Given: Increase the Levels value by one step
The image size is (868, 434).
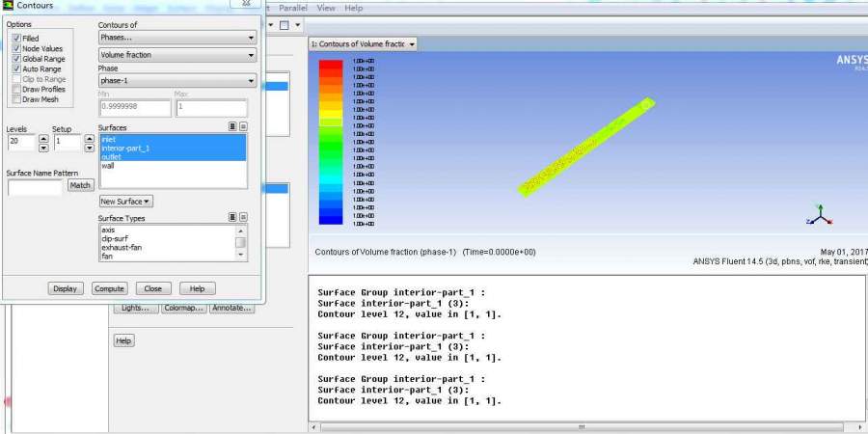Looking at the screenshot, I should [x=43, y=138].
